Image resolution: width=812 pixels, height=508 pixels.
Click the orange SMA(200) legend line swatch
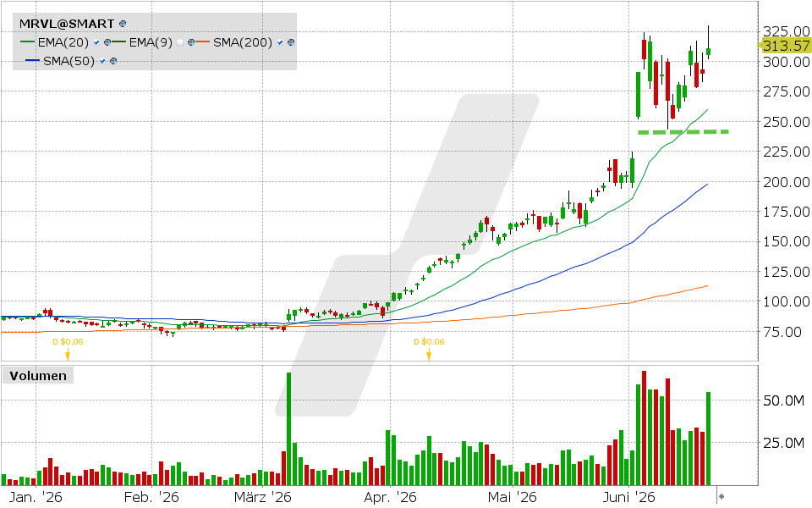(203, 42)
